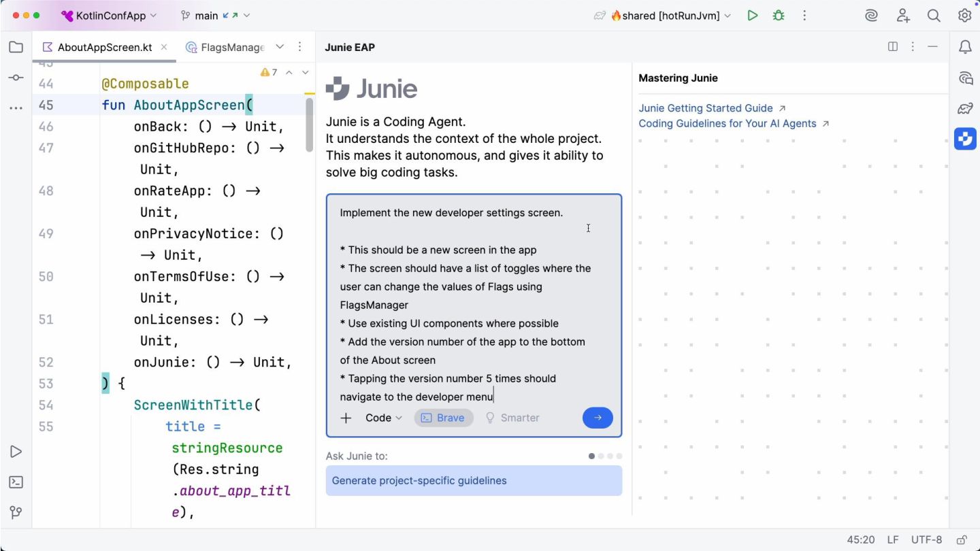Click the Junie logo in the panel
This screenshot has height=551, width=980.
(x=372, y=88)
